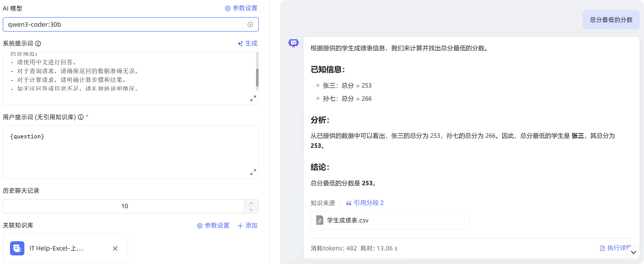Screen dimensions: 644x264
Task: Click info icon beside 用户提示词 label
Action: (x=81, y=117)
